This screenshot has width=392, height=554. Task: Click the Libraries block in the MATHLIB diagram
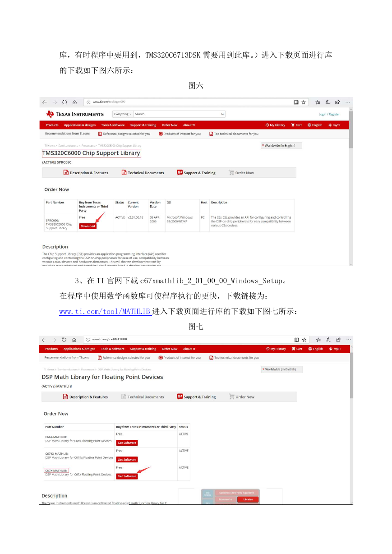coord(248,499)
